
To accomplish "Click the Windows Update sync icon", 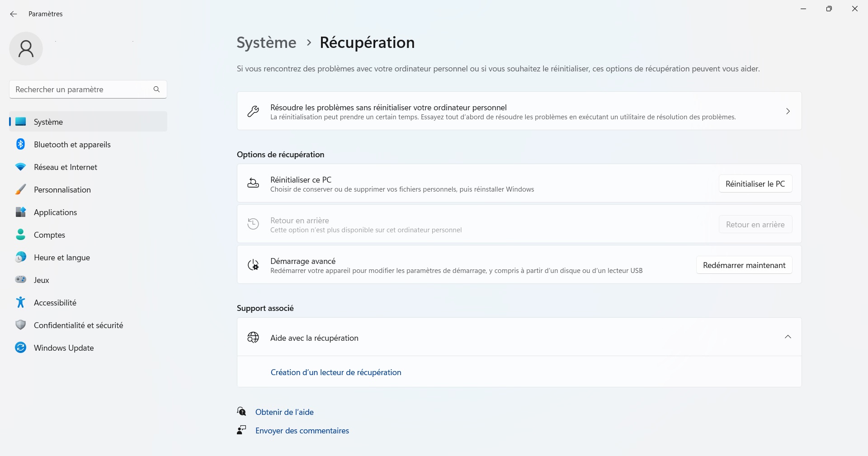I will [x=21, y=348].
